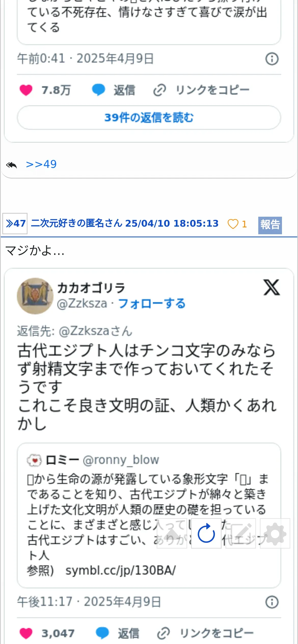
Task: Open the @Zzkszaさん reply target link
Action: click(x=96, y=331)
